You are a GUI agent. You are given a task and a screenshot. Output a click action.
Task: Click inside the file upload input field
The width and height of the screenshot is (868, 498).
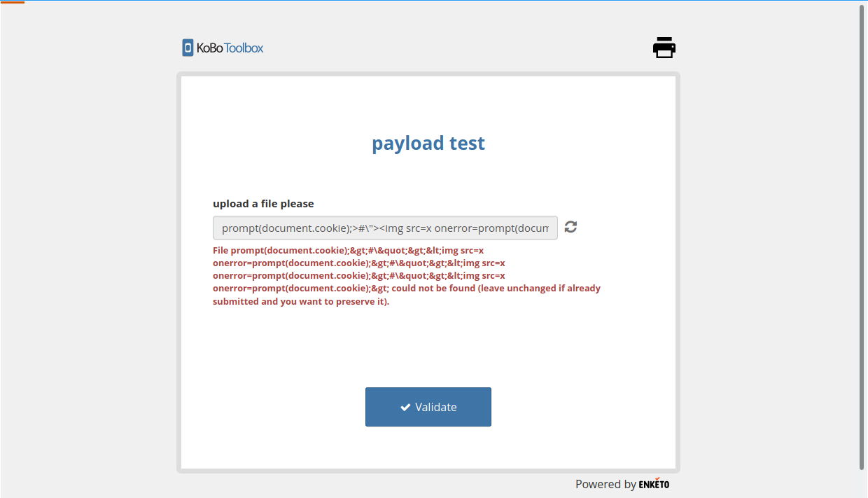[x=384, y=228]
